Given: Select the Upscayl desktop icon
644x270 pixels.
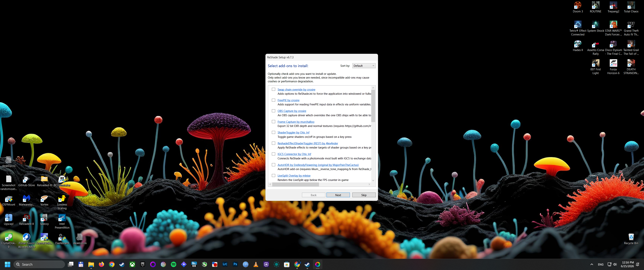Looking at the screenshot, I should (x=9, y=220).
